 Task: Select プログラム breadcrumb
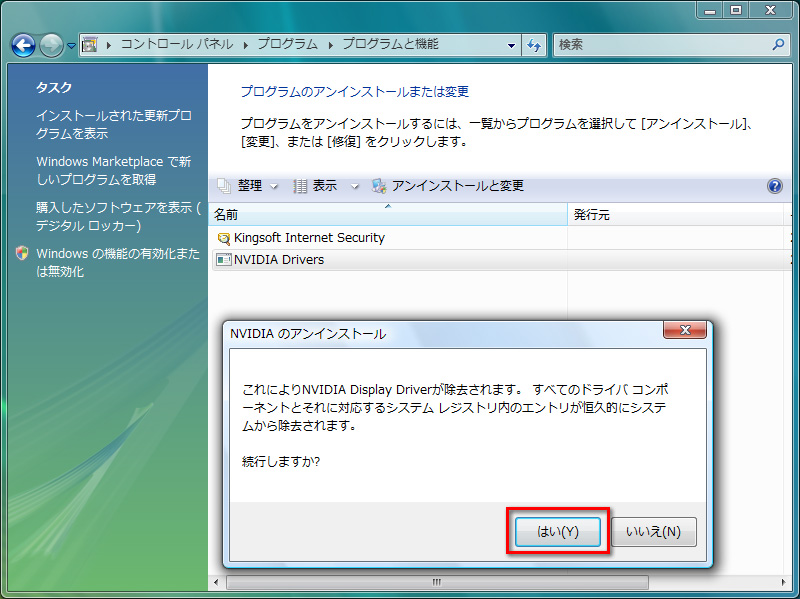point(287,44)
